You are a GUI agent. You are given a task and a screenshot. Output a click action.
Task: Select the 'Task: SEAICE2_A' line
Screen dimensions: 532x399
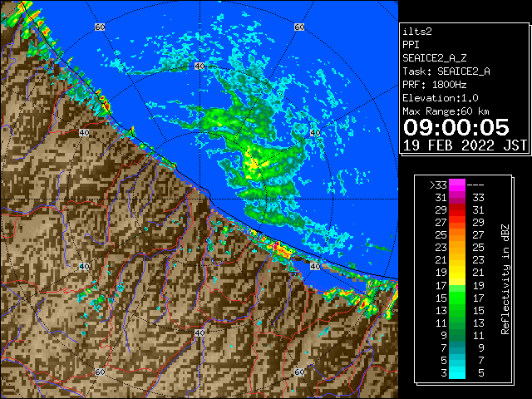click(x=446, y=71)
